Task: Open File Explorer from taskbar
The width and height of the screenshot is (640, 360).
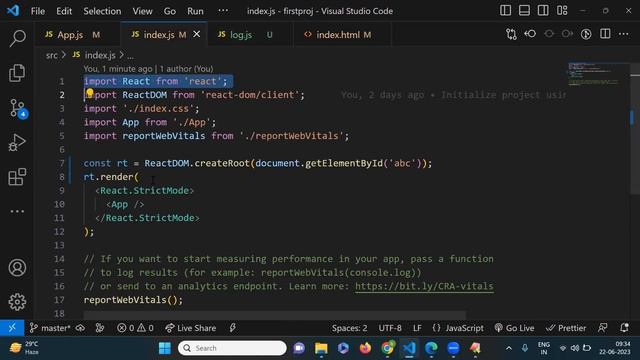Action: point(321,348)
